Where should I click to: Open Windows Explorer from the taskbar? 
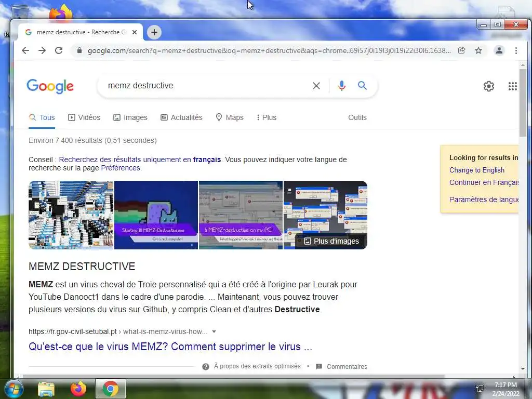click(46, 389)
